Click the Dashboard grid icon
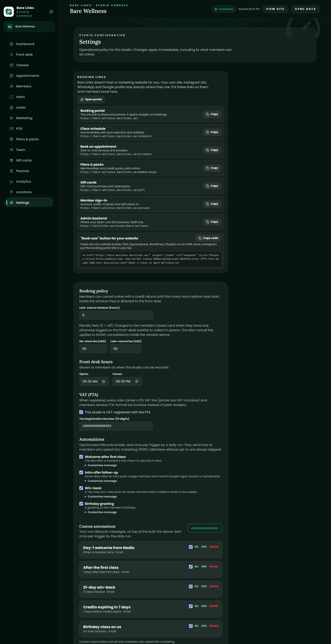Image resolution: width=331 pixels, height=644 pixels. click(x=11, y=44)
